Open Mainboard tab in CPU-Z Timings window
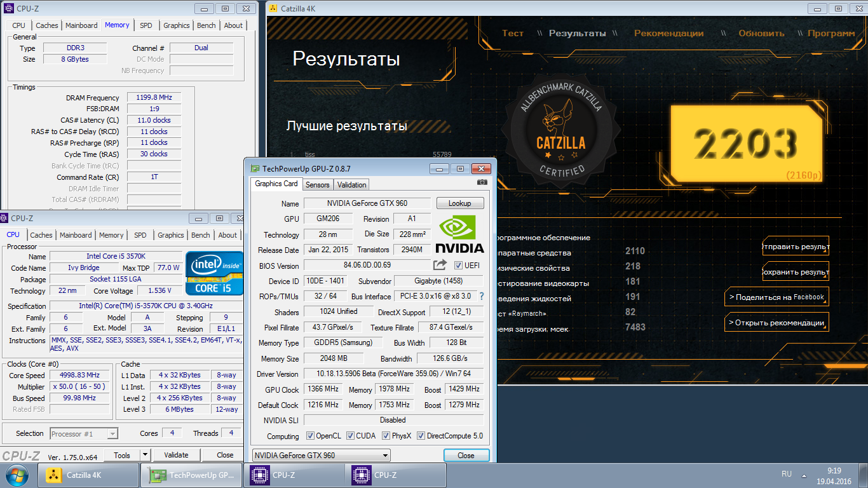The image size is (868, 488). tap(81, 25)
